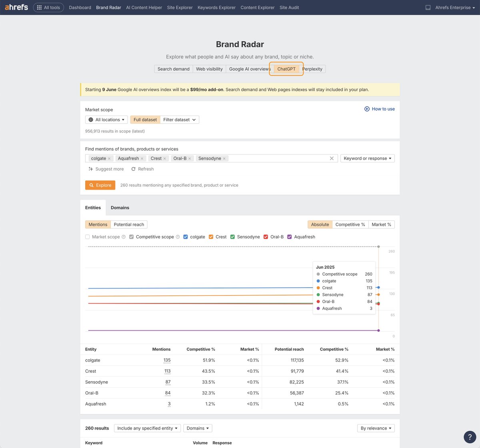
Task: Open Dashboard in top navigation
Action: click(x=80, y=8)
